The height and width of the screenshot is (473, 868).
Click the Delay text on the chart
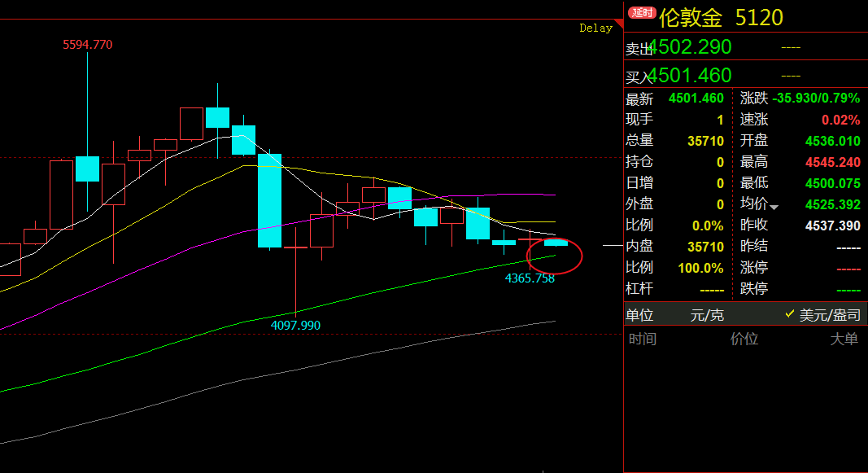tap(595, 28)
